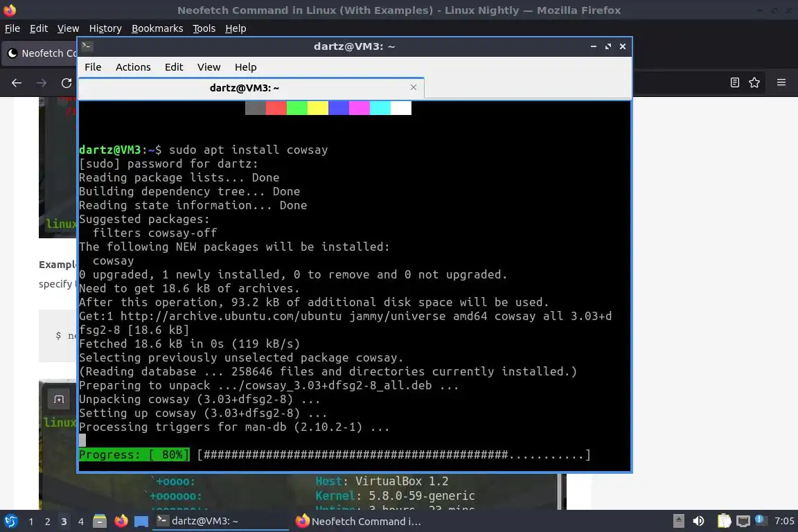Click the Progress 80% bar in terminal
The image size is (798, 532).
pos(335,454)
